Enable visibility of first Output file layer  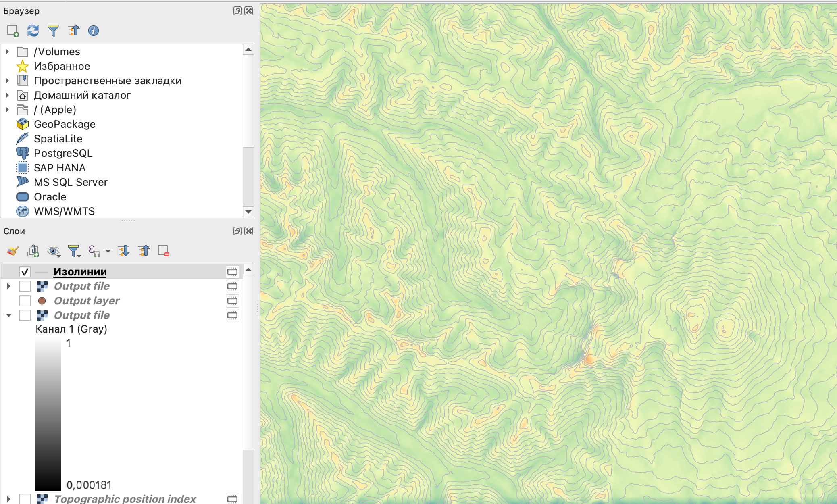tap(25, 286)
